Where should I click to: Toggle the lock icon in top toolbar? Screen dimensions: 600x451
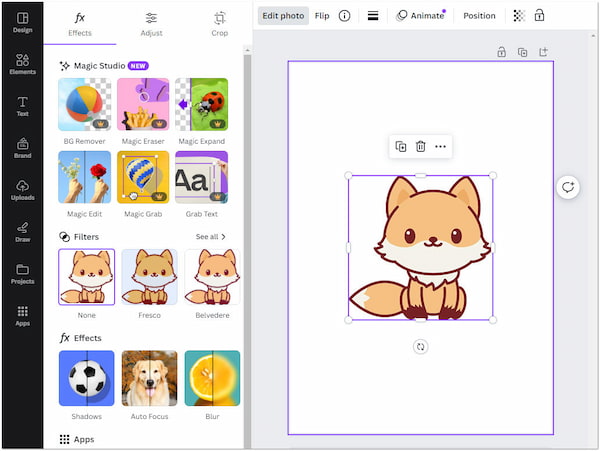(539, 16)
